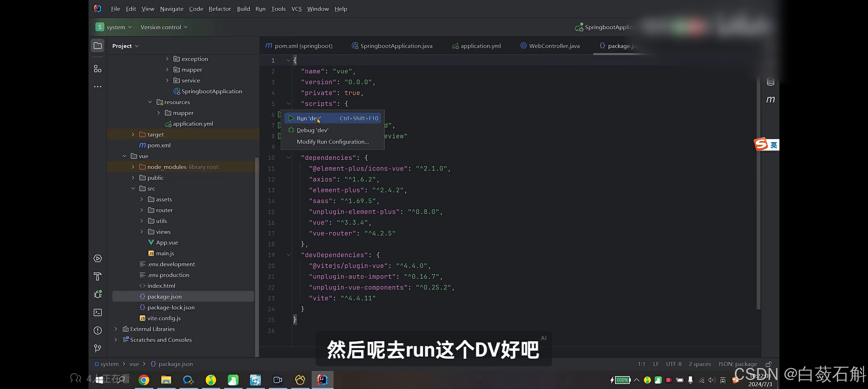Viewport: 868px width, 389px height.
Task: Click the UTF-8 encoding in status bar
Action: [x=673, y=364]
